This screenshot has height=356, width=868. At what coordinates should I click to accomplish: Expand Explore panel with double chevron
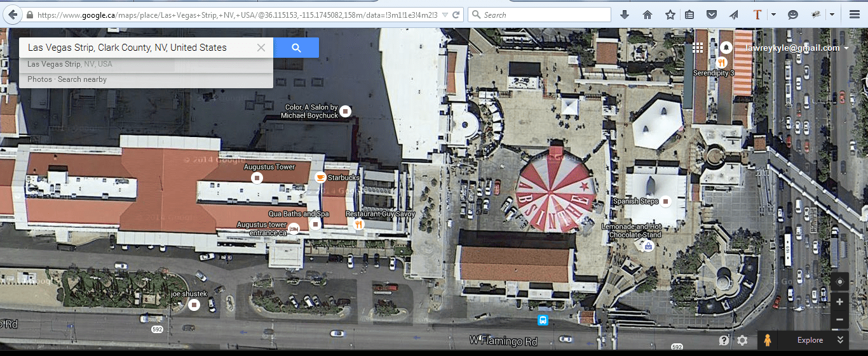coord(840,340)
